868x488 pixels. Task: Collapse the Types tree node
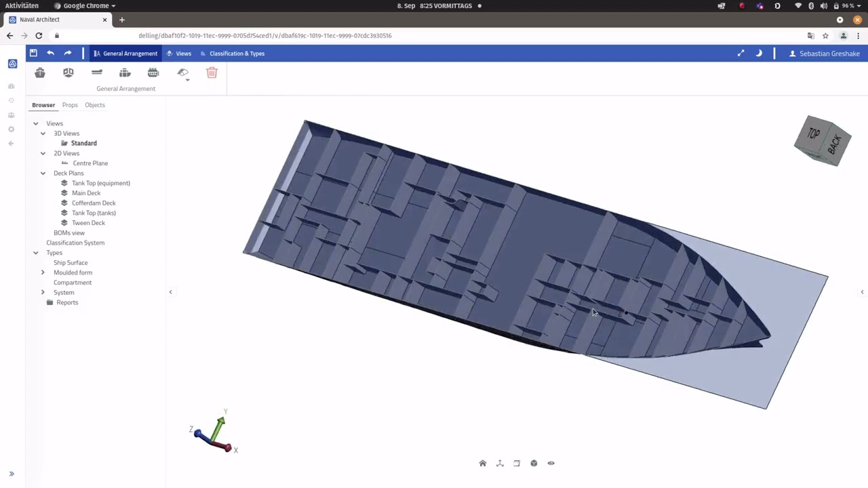pyautogui.click(x=36, y=253)
